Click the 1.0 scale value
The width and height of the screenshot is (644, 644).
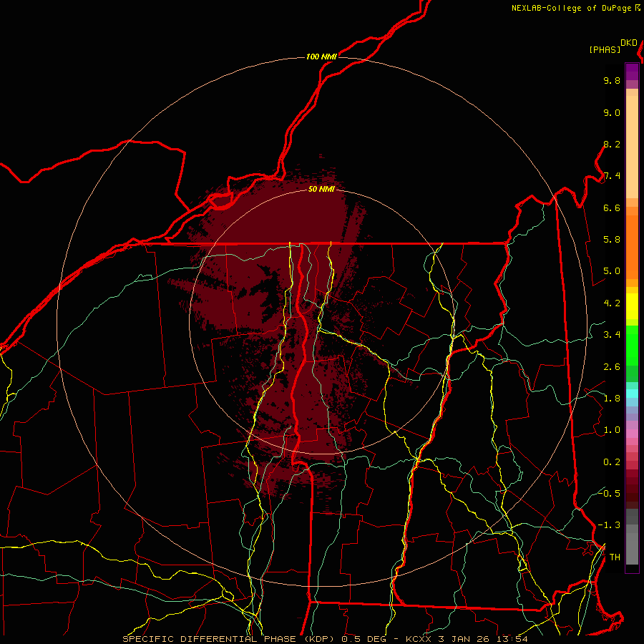tap(612, 430)
